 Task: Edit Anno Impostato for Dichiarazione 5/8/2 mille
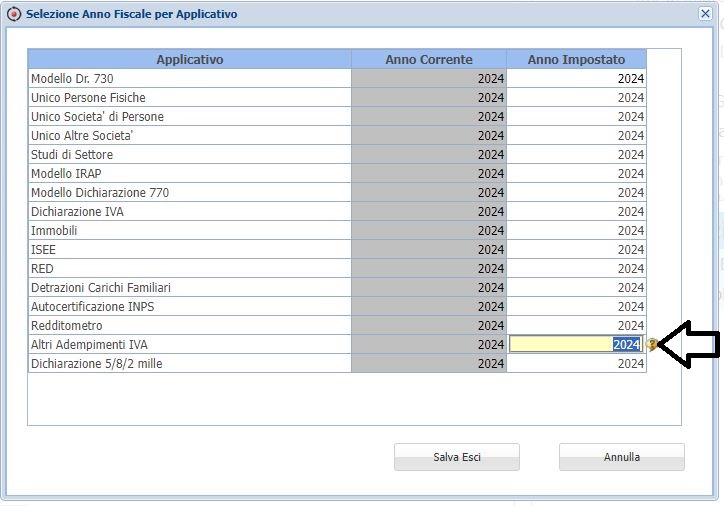tap(576, 363)
